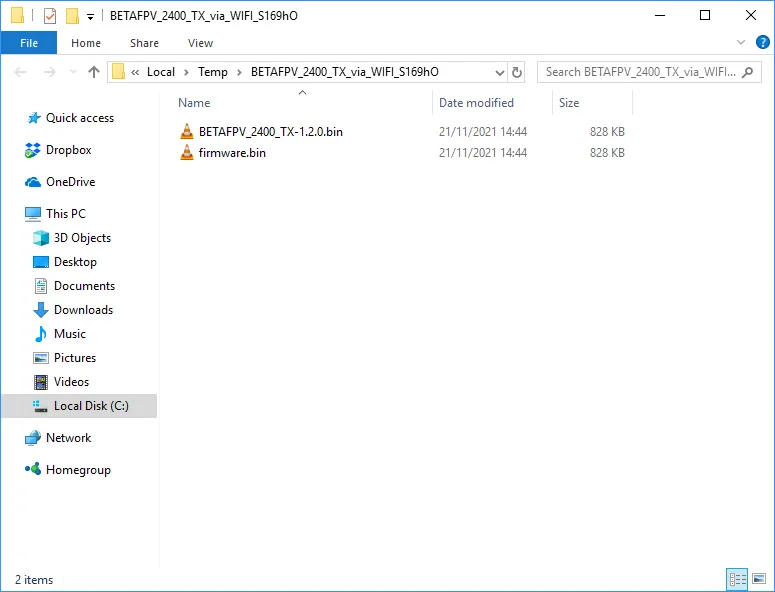Image resolution: width=775 pixels, height=592 pixels.
Task: Sort files by Date modified column
Action: 476,103
